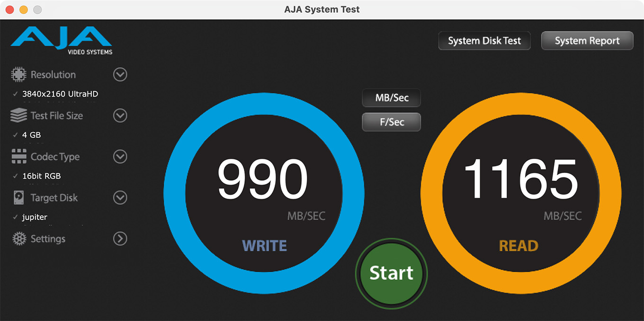Choose the 16bit RGB codec entry

[41, 176]
